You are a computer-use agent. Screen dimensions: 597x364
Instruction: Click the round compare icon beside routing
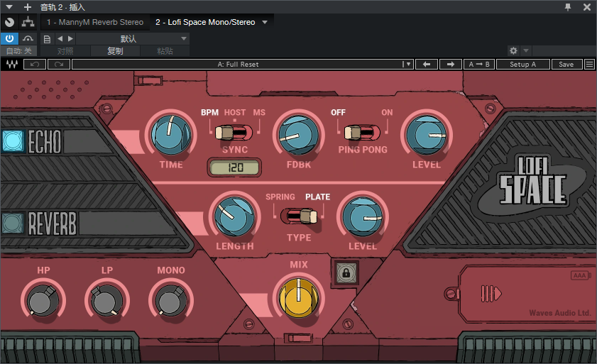click(9, 22)
